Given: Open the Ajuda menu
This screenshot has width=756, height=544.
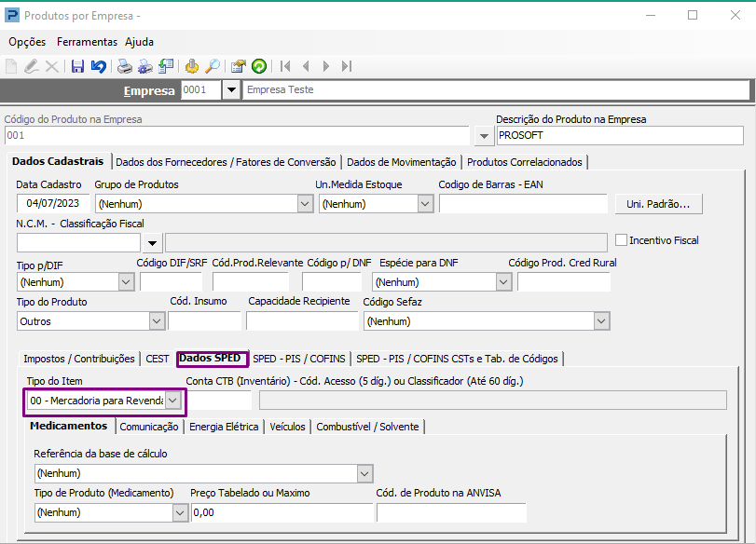Looking at the screenshot, I should (x=139, y=42).
